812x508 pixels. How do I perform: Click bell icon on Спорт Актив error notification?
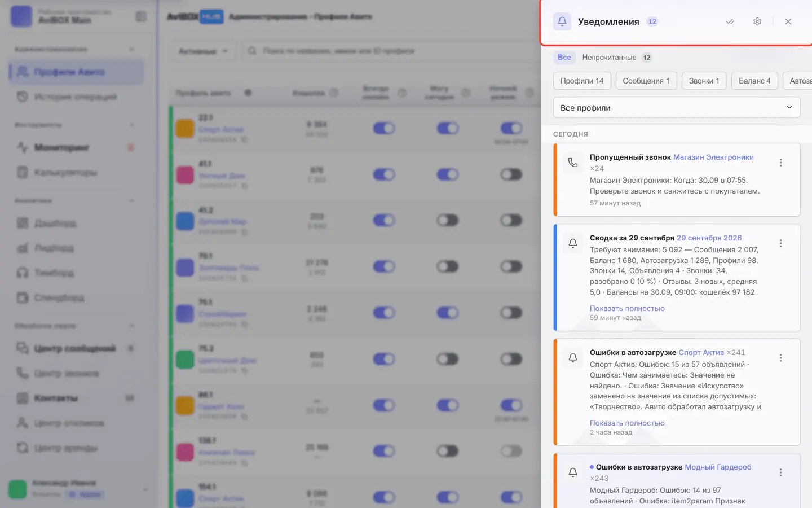pyautogui.click(x=573, y=358)
